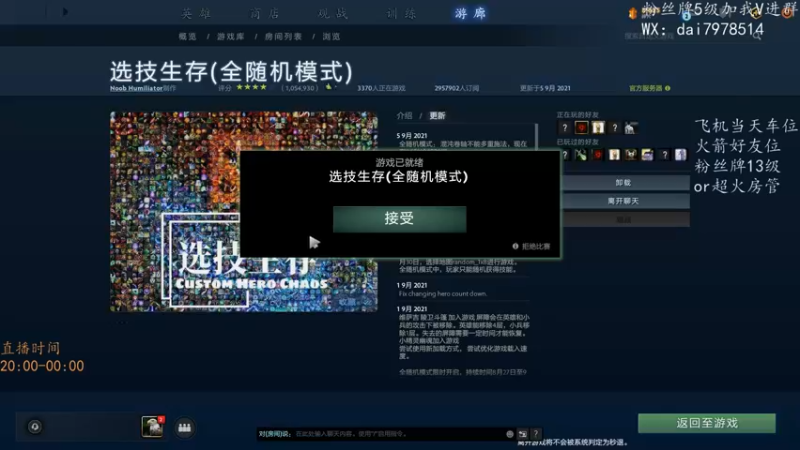800x450 pixels.
Task: Click the arrow button at top-left of header
Action: [65, 12]
